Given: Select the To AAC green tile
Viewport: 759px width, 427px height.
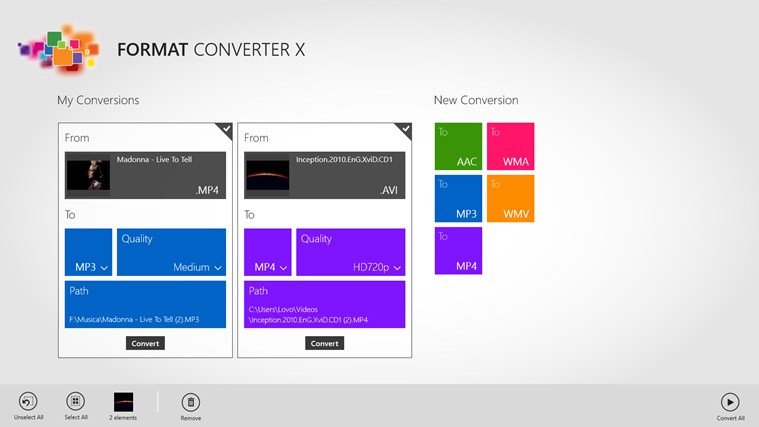Looking at the screenshot, I should pyautogui.click(x=458, y=147).
